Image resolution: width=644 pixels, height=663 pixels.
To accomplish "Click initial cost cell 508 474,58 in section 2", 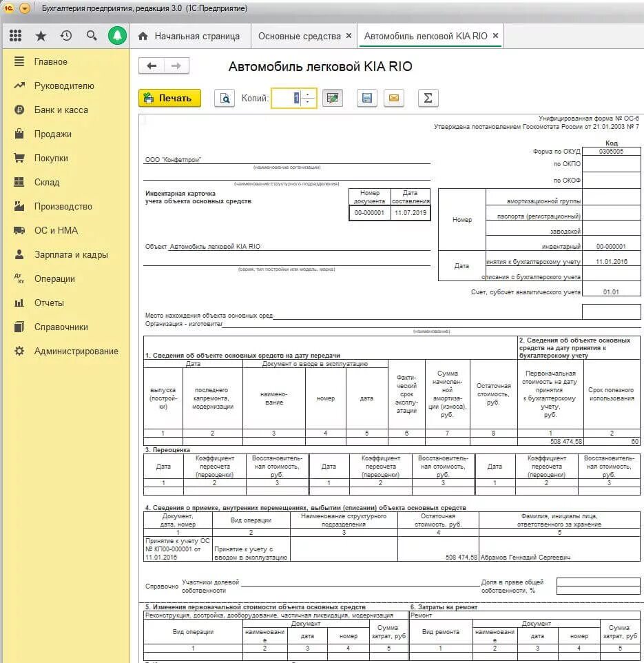I will pos(550,442).
